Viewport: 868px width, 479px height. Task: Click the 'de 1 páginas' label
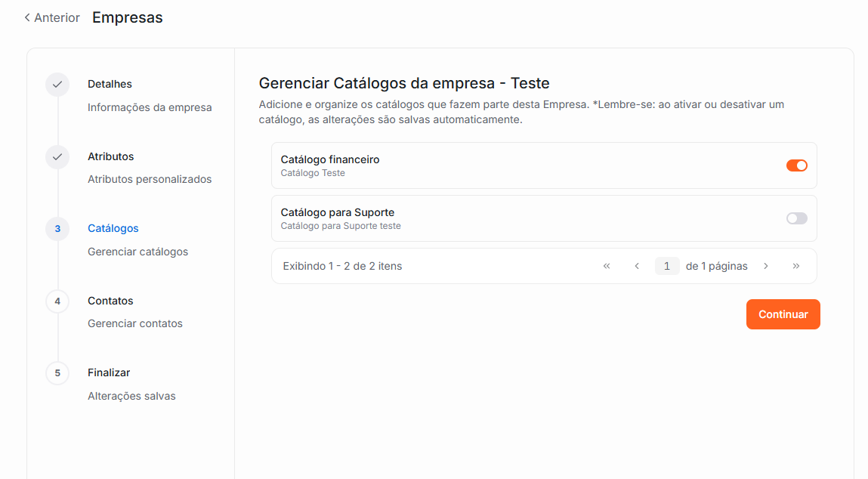click(716, 267)
